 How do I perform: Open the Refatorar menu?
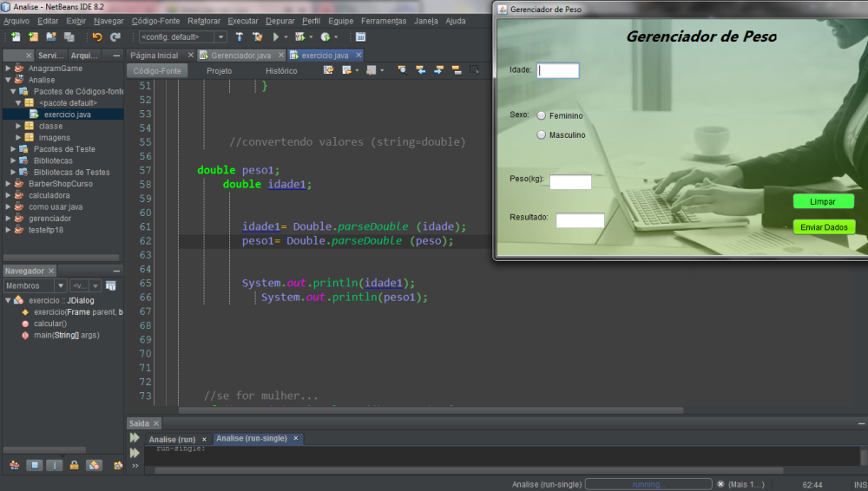(x=204, y=21)
